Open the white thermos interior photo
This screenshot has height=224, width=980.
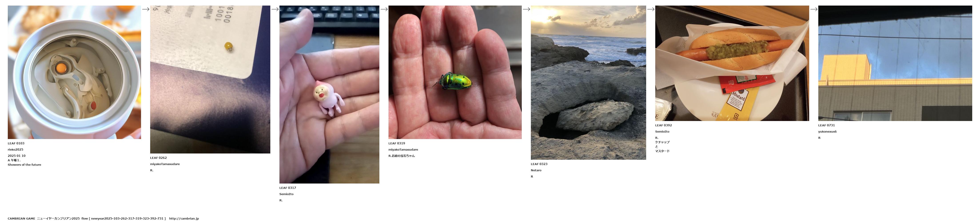[x=74, y=72]
